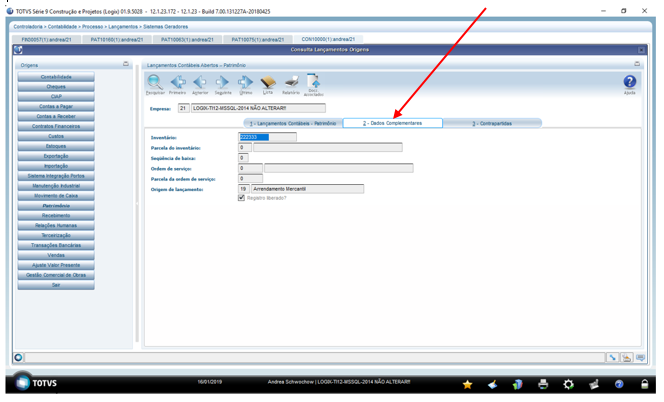Click the Origem de lançamento code field
664x402 pixels.
point(243,189)
